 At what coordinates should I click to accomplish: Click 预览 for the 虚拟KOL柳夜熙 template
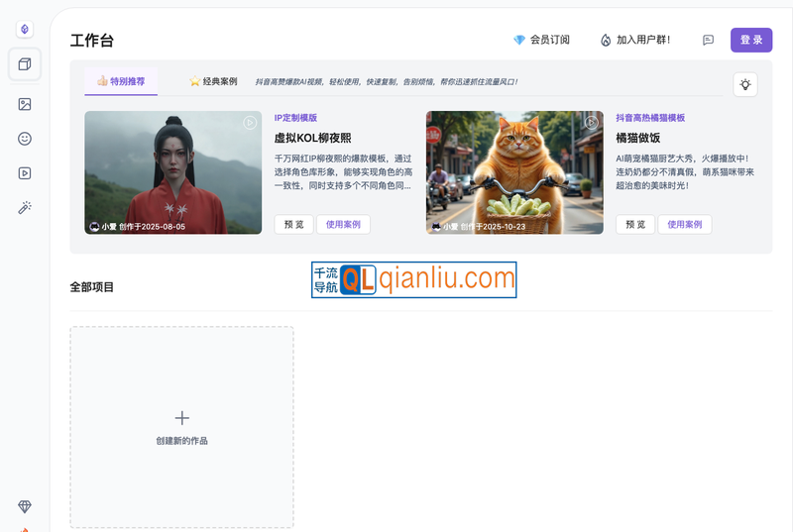tap(293, 224)
